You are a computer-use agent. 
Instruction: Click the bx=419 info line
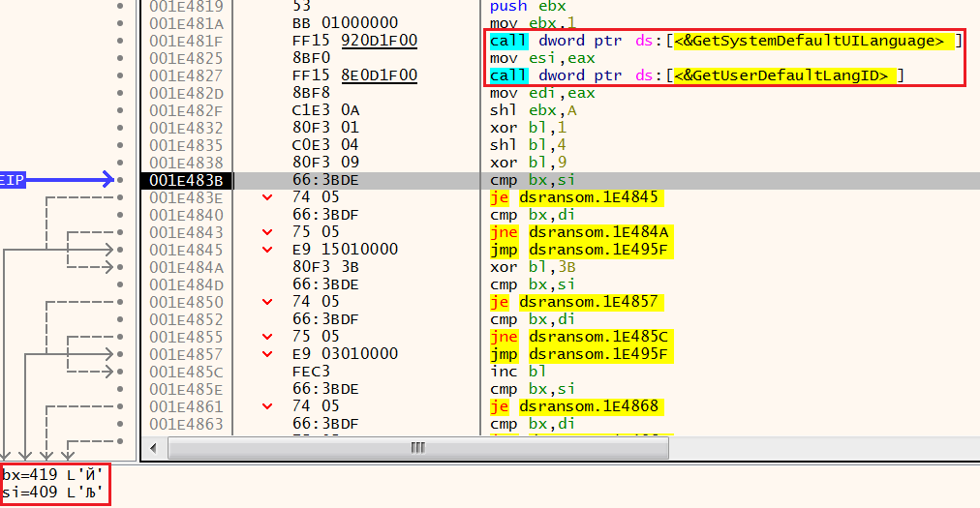pos(52,475)
